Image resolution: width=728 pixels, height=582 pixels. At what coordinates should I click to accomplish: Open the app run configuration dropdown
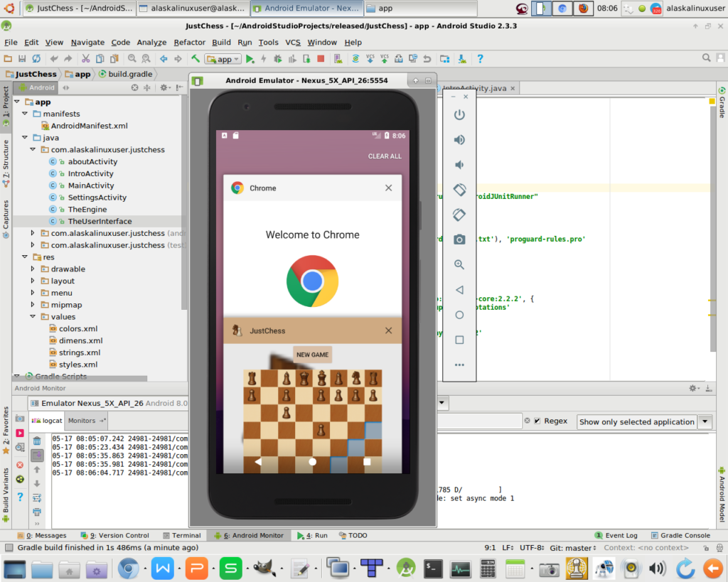pos(223,59)
